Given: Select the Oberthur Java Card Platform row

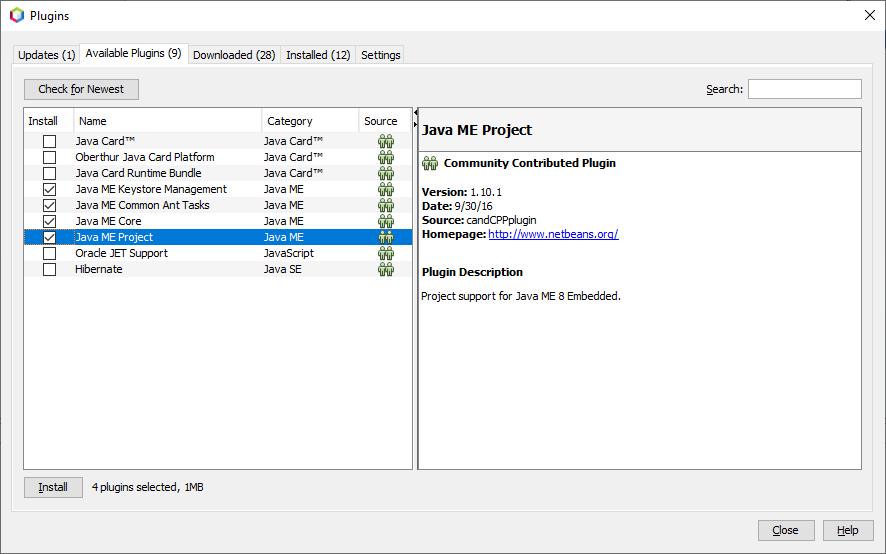Looking at the screenshot, I should click(218, 157).
